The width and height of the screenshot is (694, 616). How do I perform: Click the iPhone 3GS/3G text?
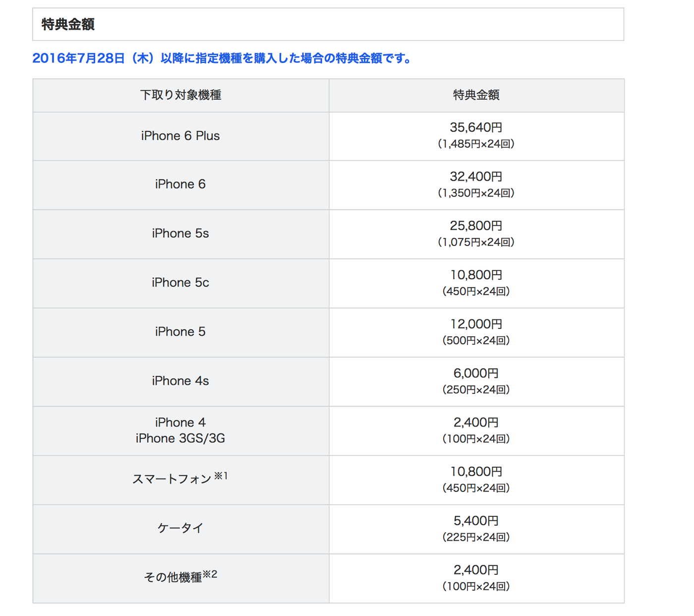pyautogui.click(x=180, y=438)
